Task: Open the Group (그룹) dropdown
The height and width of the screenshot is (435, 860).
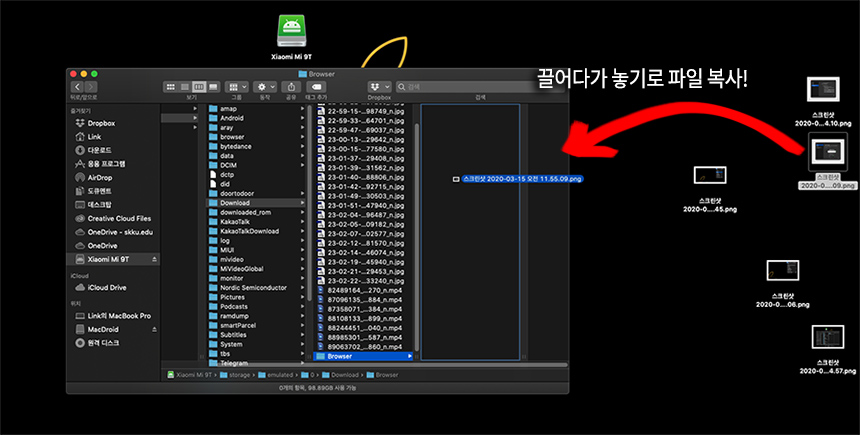Action: pyautogui.click(x=237, y=87)
